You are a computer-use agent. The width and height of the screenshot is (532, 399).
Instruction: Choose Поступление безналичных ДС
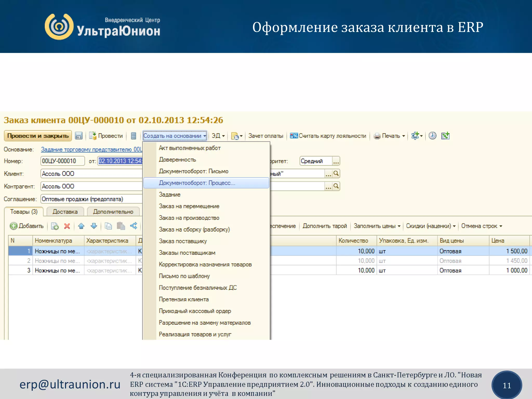[x=206, y=288]
